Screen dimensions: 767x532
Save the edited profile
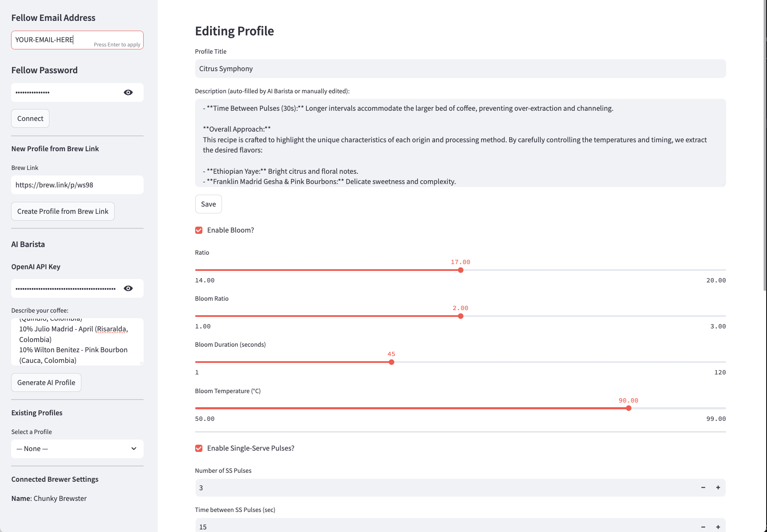[x=208, y=204]
